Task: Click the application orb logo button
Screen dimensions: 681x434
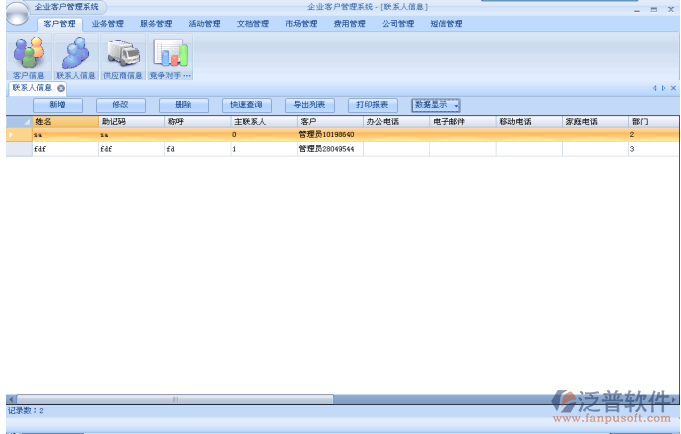Action: [x=17, y=9]
